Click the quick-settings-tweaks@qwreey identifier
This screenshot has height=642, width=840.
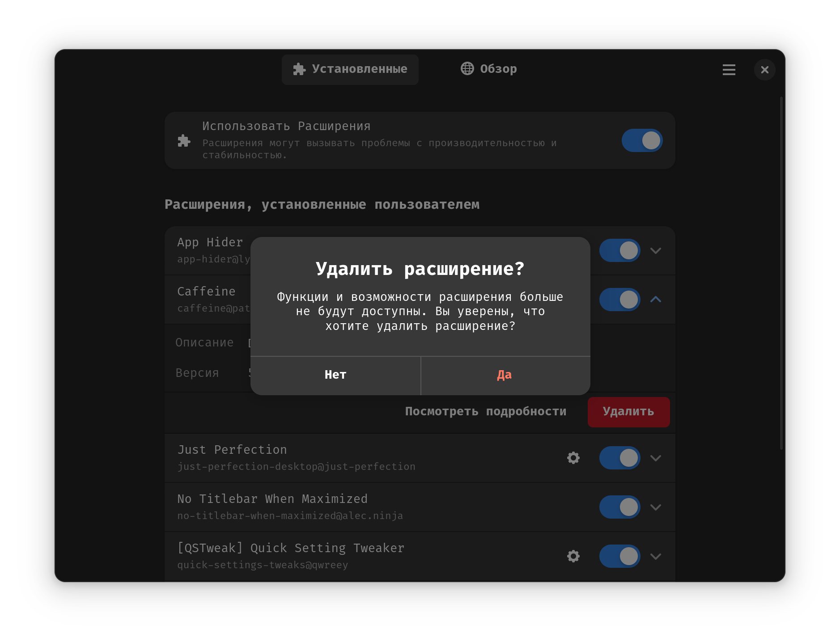click(x=263, y=565)
